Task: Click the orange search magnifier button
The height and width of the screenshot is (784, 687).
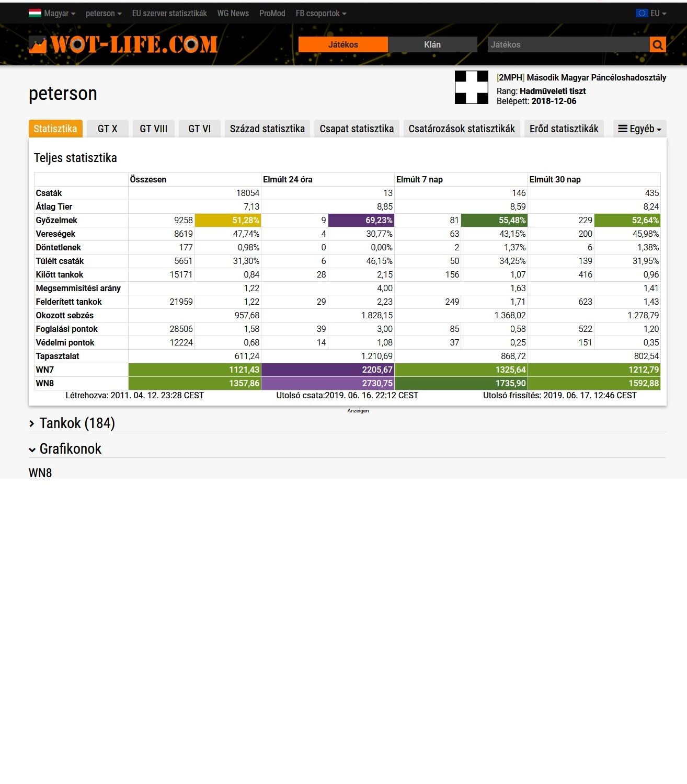Action: click(658, 44)
